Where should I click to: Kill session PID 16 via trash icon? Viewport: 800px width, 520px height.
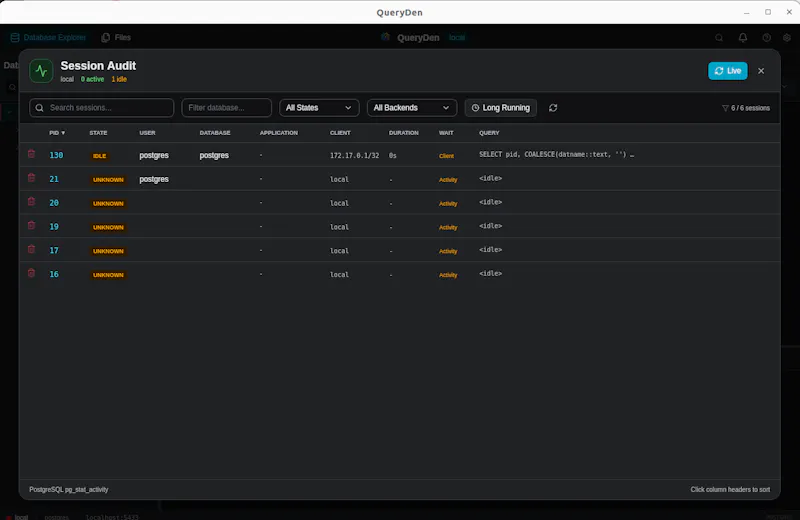click(x=31, y=273)
